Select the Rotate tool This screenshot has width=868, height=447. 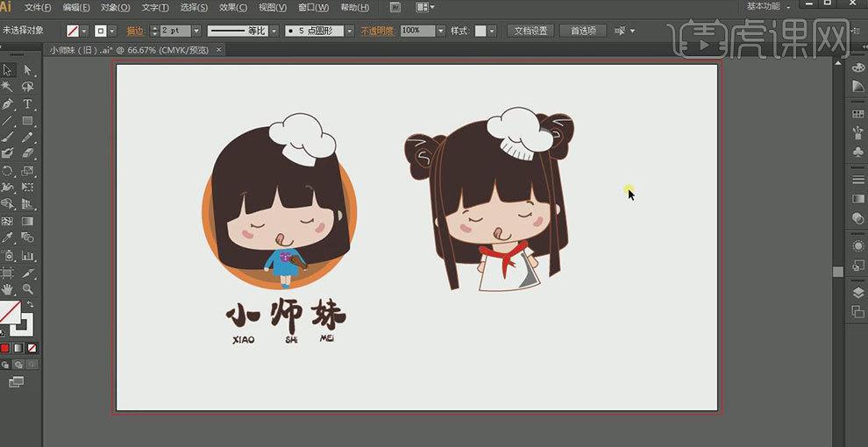(8, 170)
